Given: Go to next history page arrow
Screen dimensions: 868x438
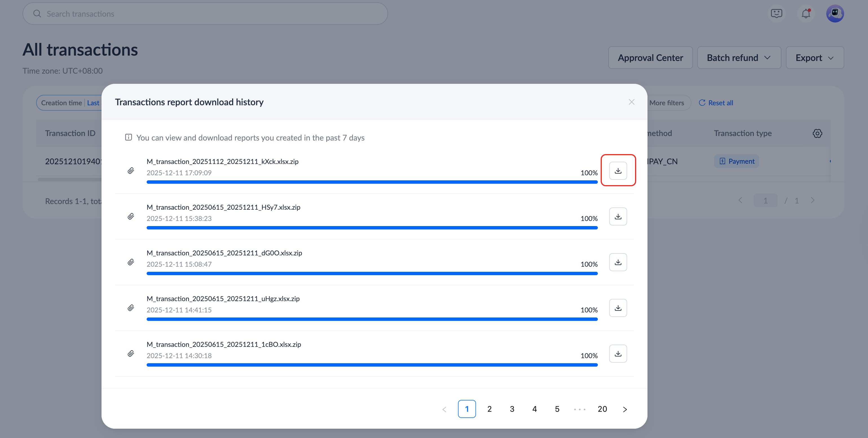Looking at the screenshot, I should [625, 409].
